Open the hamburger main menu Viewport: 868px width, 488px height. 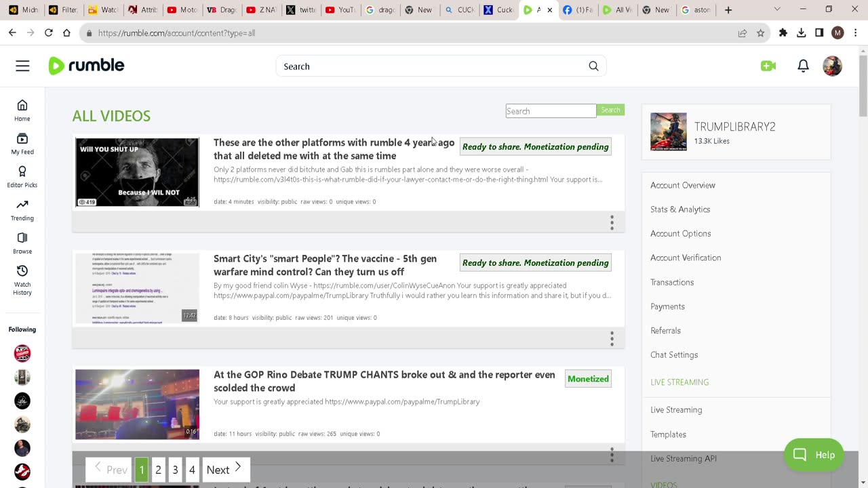(x=22, y=66)
